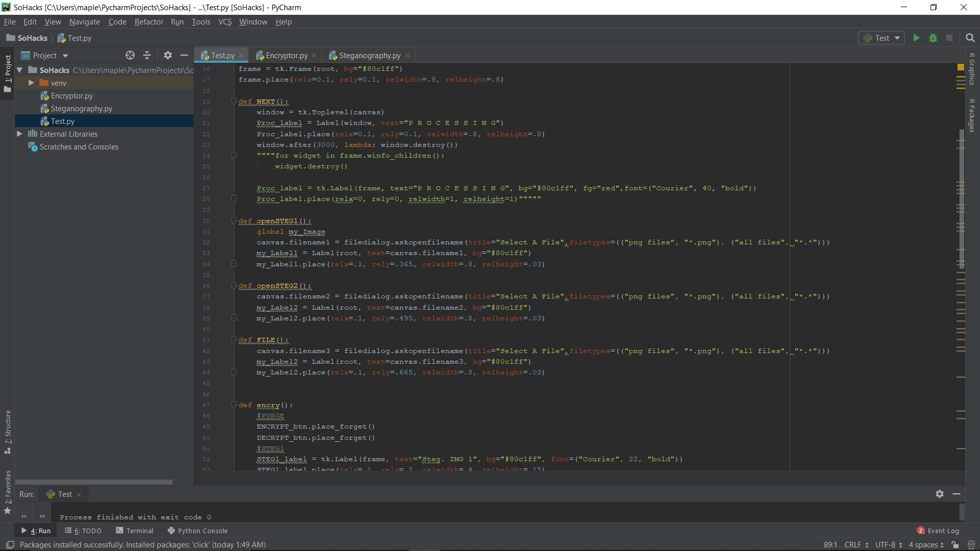
Task: Expand External Libraries node
Action: point(19,134)
